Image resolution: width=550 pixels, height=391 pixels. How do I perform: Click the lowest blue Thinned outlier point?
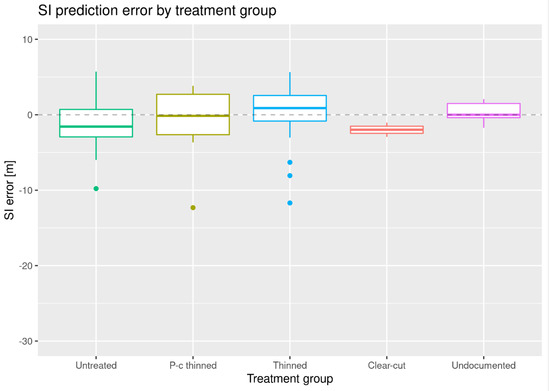(x=290, y=203)
